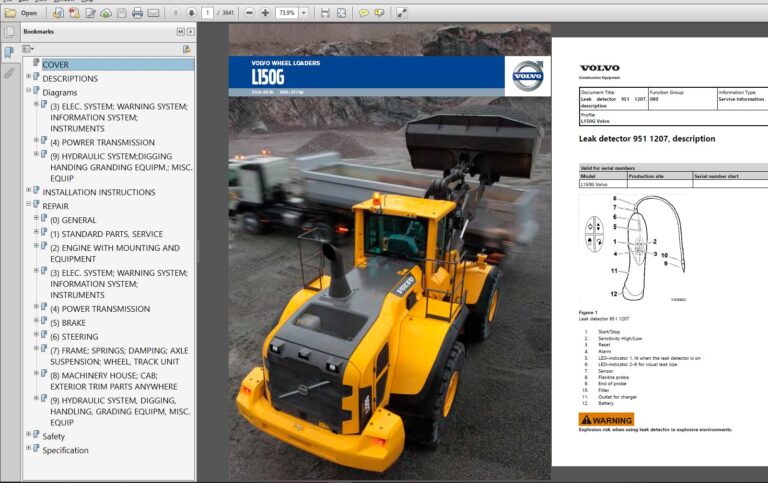Screen dimensions: 768x483
Task: Open the Safety bookmark
Action: pyautogui.click(x=53, y=436)
